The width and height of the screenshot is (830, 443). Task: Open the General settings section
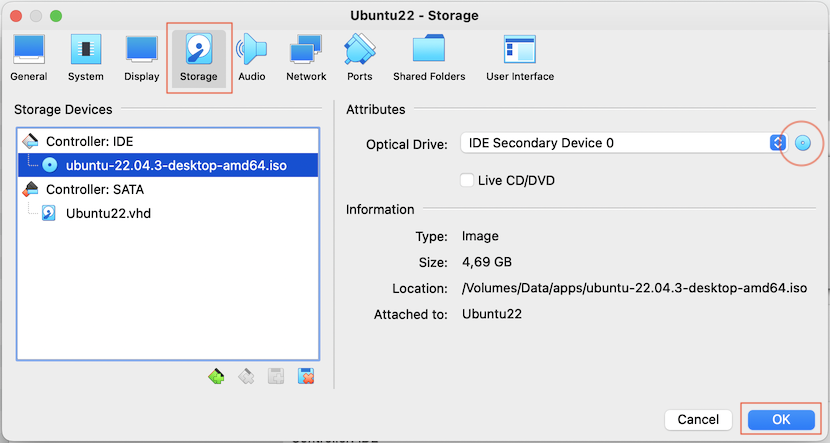pos(29,58)
